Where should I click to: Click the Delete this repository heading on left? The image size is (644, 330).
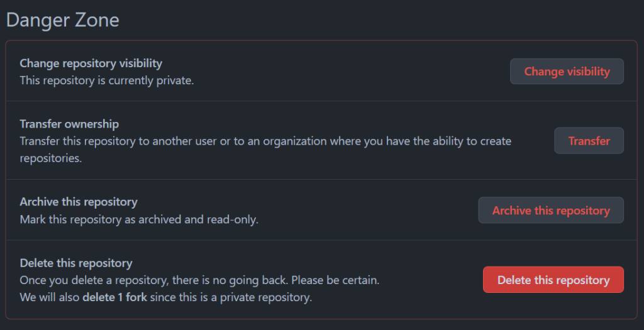[75, 263]
